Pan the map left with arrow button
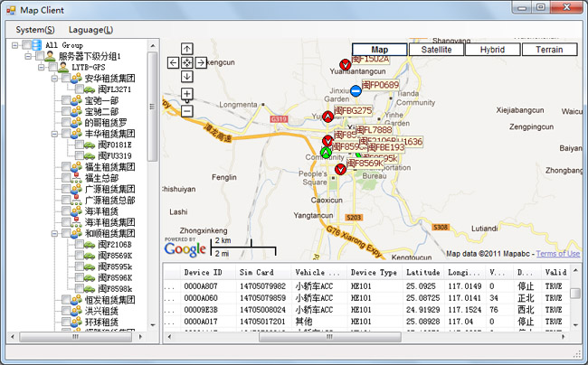 coord(173,62)
